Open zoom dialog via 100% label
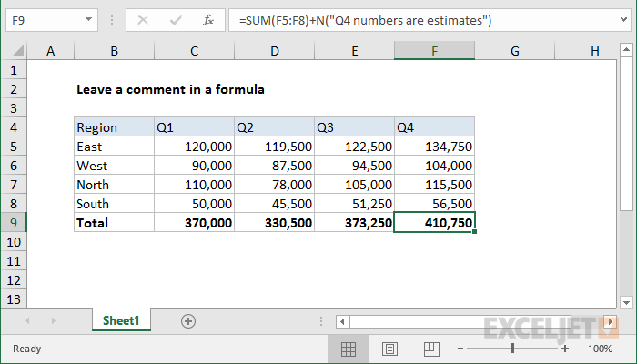Viewport: 637px width, 364px height. click(600, 349)
